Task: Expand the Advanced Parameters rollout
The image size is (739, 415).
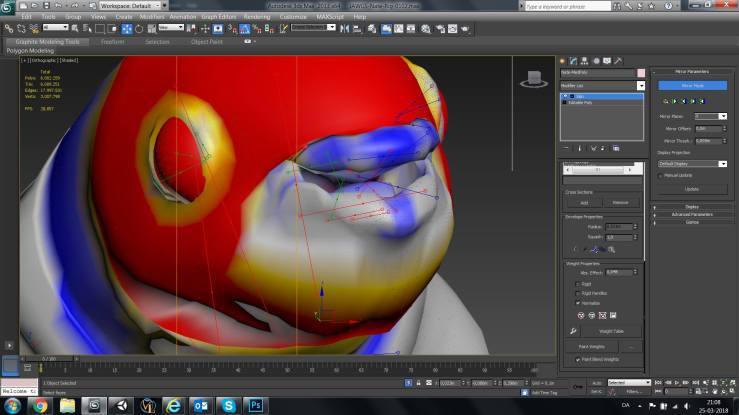Action: (x=692, y=214)
